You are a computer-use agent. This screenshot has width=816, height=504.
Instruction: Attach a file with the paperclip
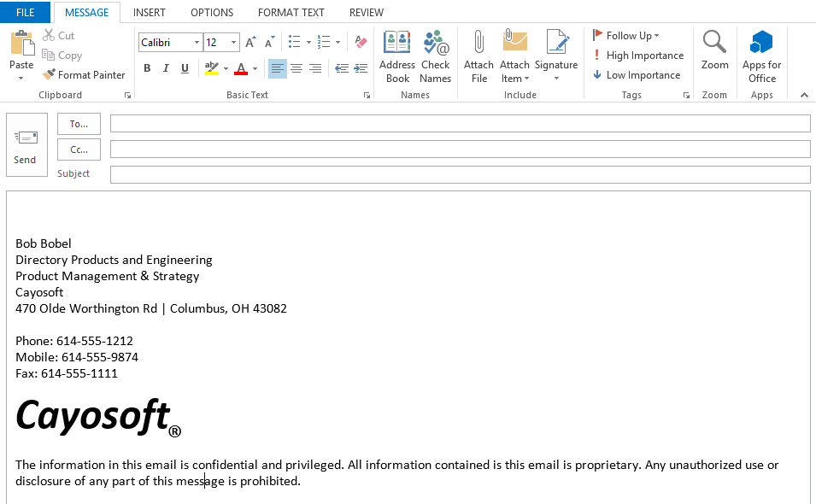478,56
